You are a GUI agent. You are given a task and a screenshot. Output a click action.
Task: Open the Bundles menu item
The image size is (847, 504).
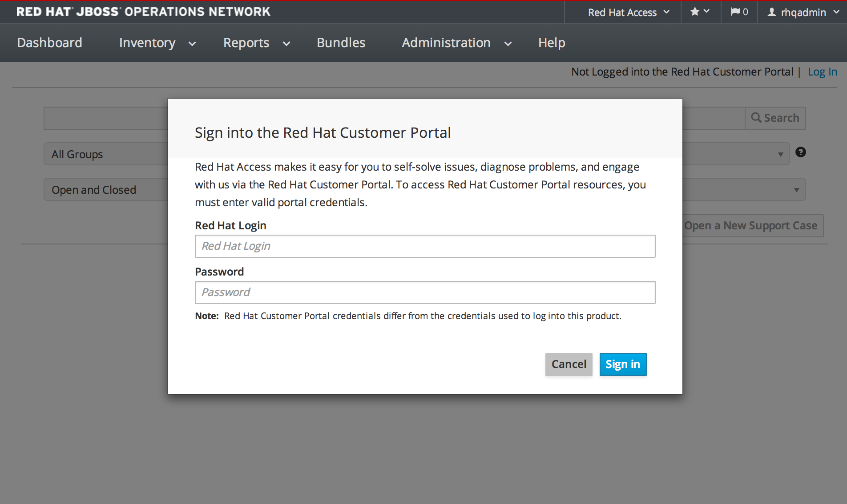point(341,43)
